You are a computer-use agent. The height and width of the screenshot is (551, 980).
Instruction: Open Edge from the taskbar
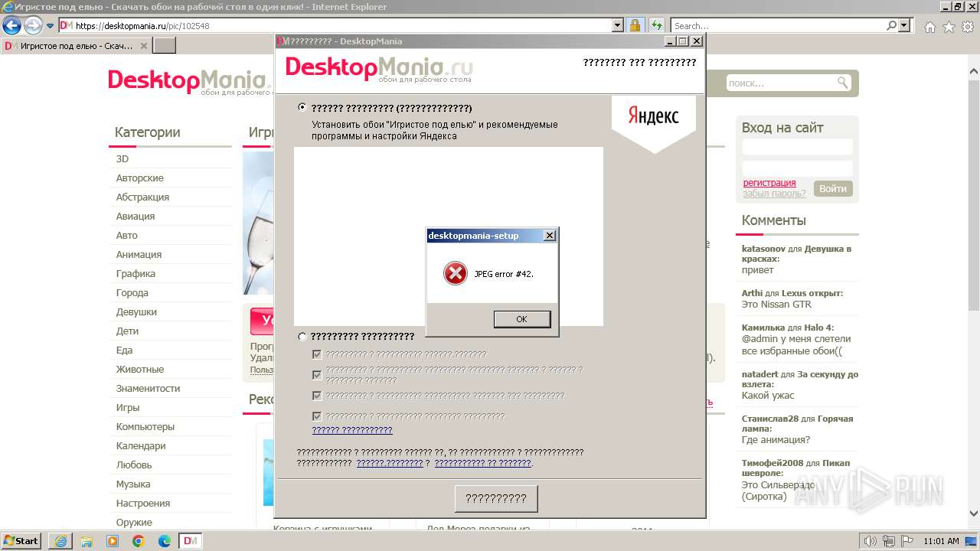pyautogui.click(x=165, y=541)
